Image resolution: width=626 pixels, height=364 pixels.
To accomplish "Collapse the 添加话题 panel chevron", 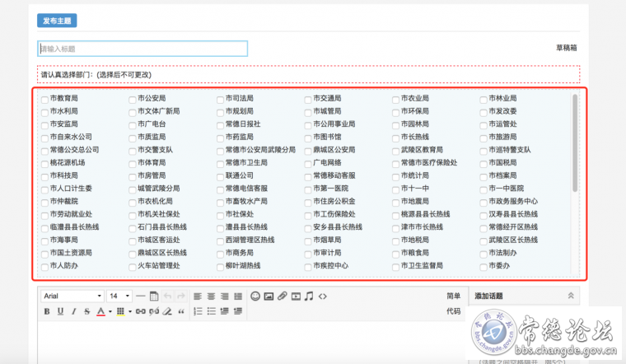I will (571, 296).
